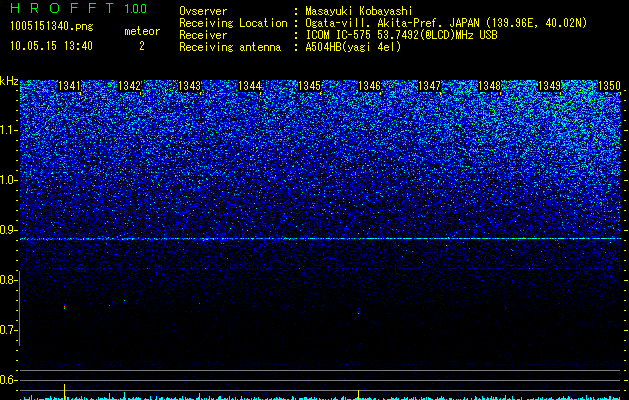
Task: Click the 0.8 frequency axis label
Action: point(7,280)
